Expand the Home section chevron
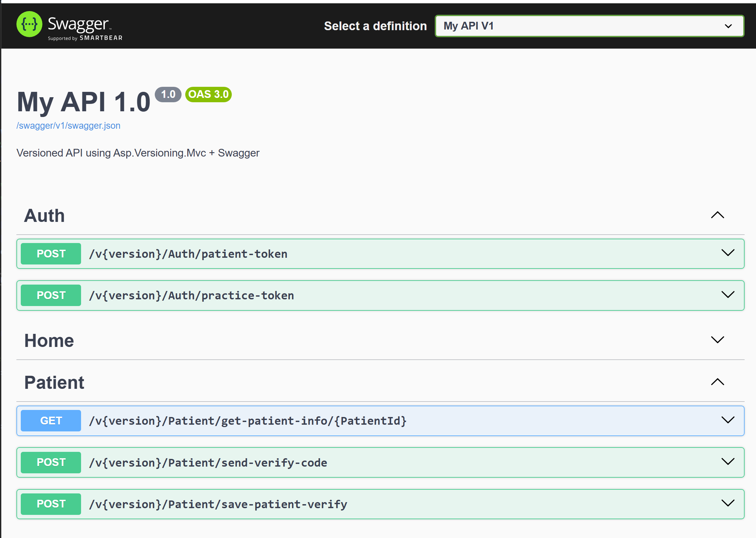This screenshot has width=756, height=538. click(717, 340)
